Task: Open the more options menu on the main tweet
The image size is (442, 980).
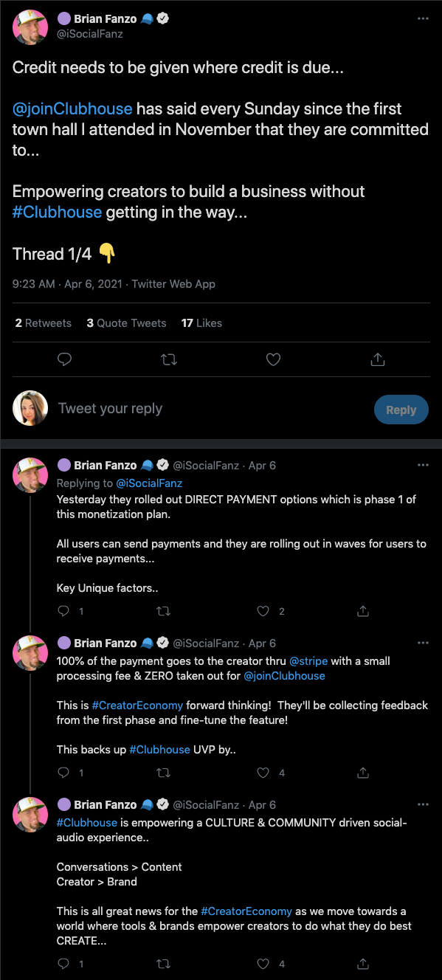Action: click(423, 18)
